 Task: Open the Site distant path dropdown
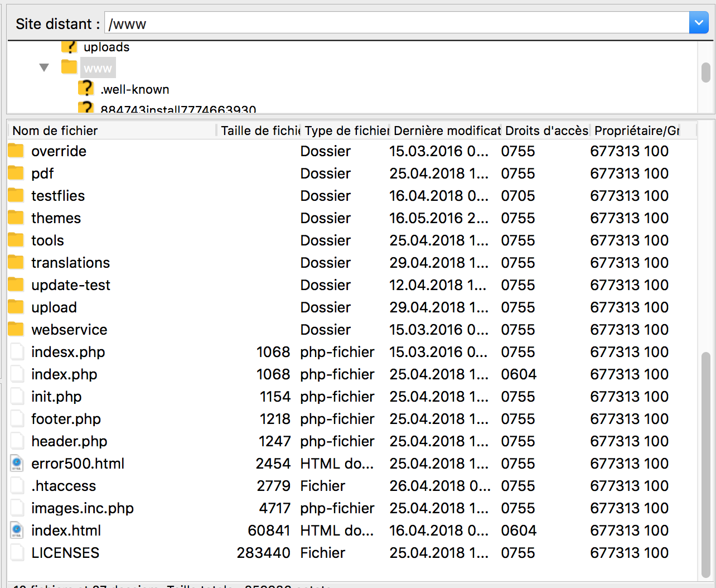[699, 23]
